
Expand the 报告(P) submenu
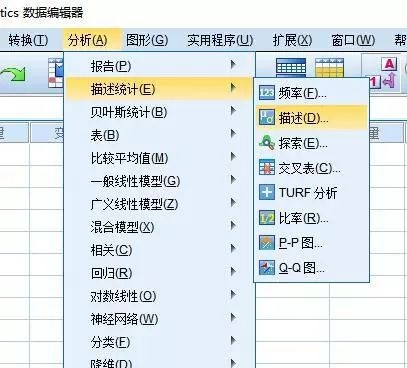159,66
